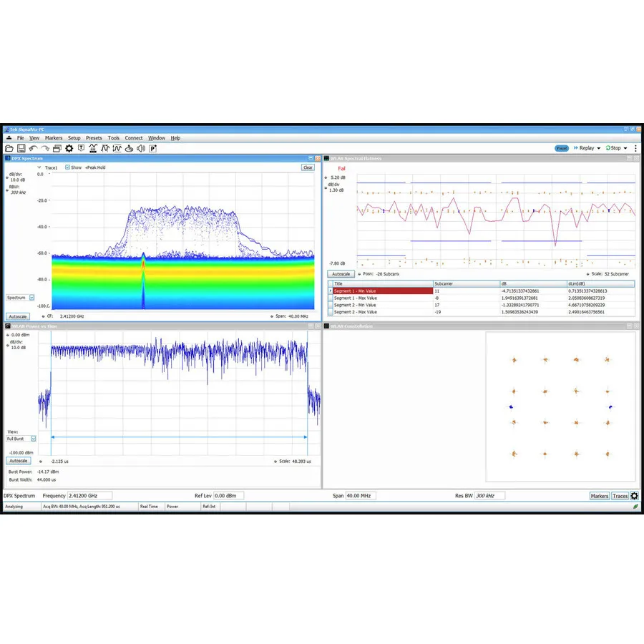Open the Stop dropdown arrow
Image resolution: width=644 pixels, height=644 pixels.
coord(625,147)
